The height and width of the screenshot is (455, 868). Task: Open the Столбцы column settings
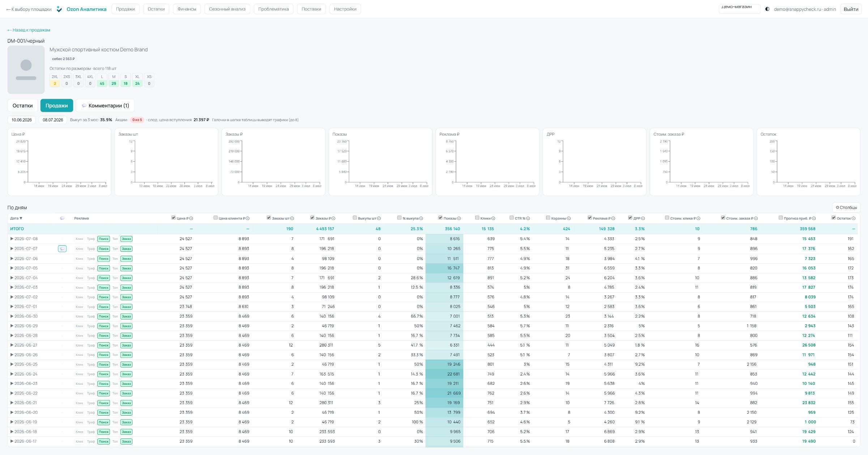[x=846, y=207]
